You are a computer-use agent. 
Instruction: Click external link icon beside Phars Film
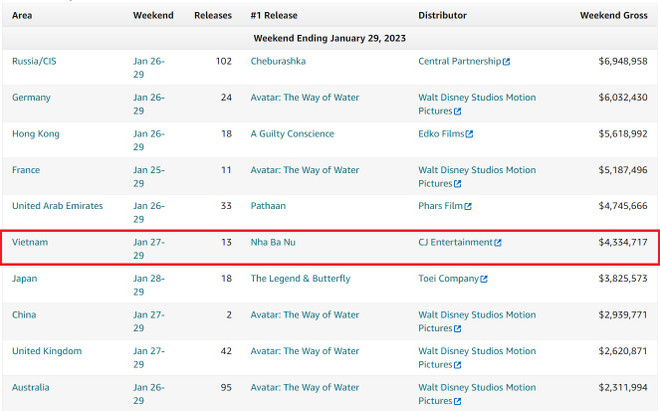pos(468,207)
